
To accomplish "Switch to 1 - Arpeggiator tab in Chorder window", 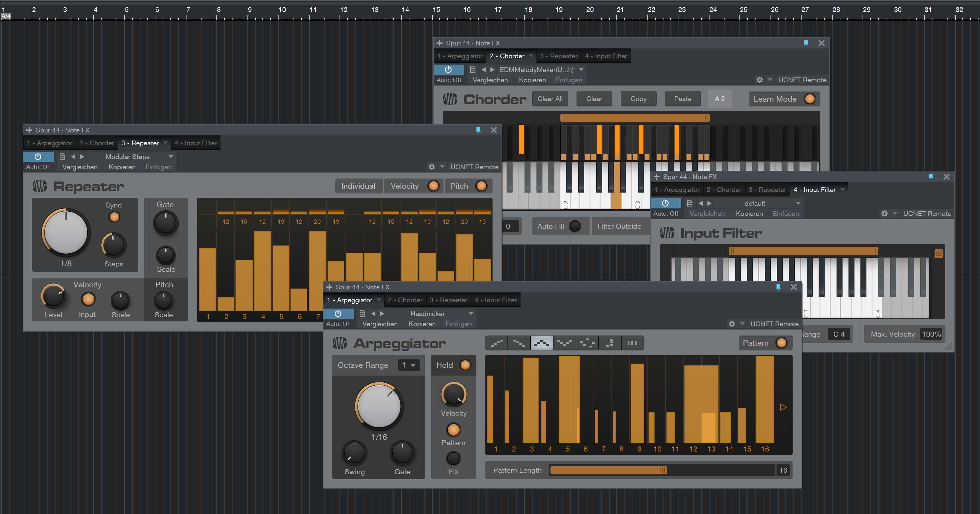I will tap(460, 56).
